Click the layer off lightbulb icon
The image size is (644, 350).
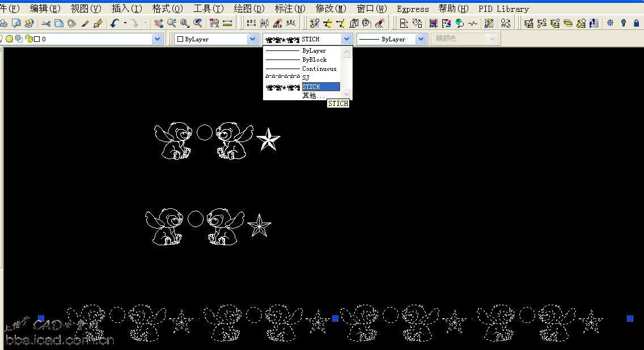[x=624, y=23]
